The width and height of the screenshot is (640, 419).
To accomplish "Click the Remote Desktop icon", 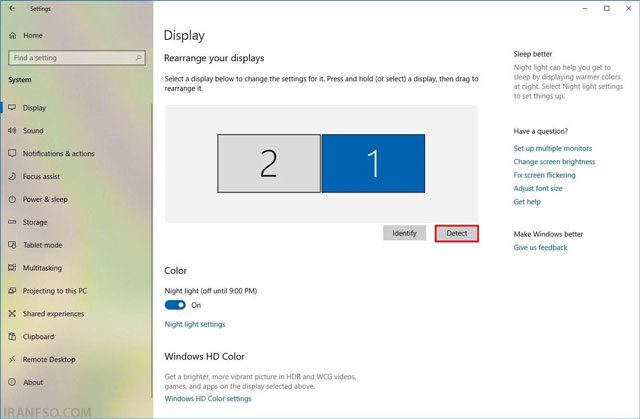I will pos(12,359).
